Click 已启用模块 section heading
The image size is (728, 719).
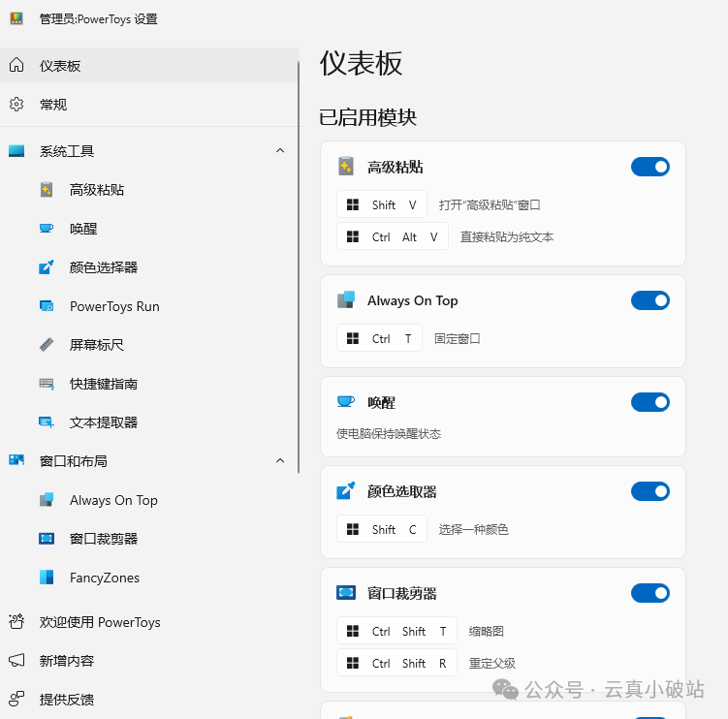tap(367, 117)
